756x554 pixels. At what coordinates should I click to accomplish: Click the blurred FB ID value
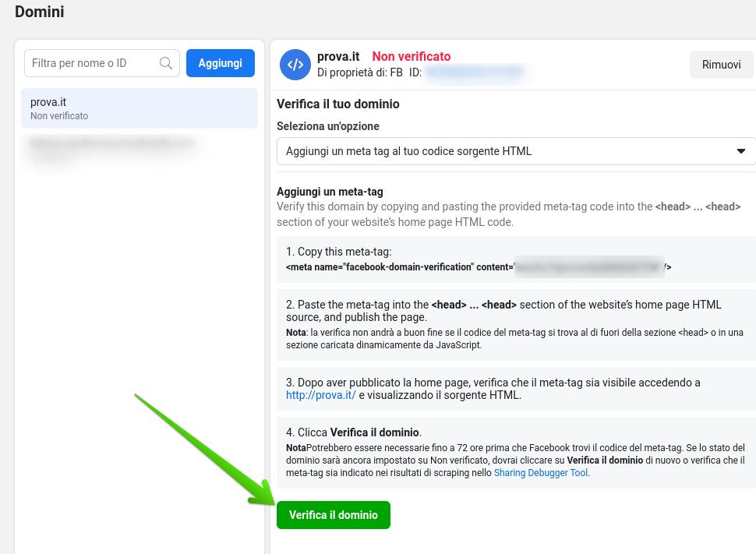pyautogui.click(x=474, y=72)
